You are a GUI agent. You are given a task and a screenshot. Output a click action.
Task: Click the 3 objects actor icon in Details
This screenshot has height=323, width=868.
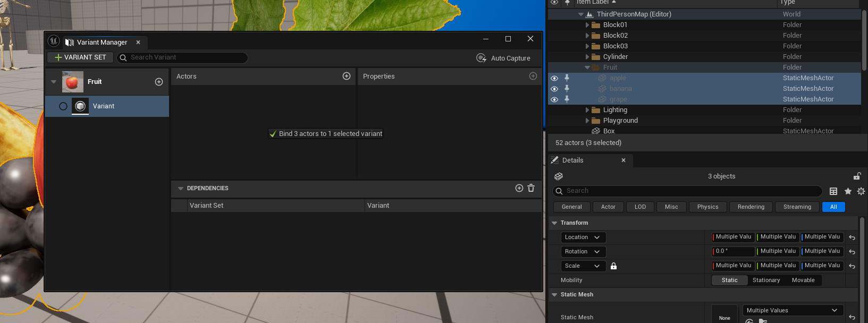coord(558,176)
